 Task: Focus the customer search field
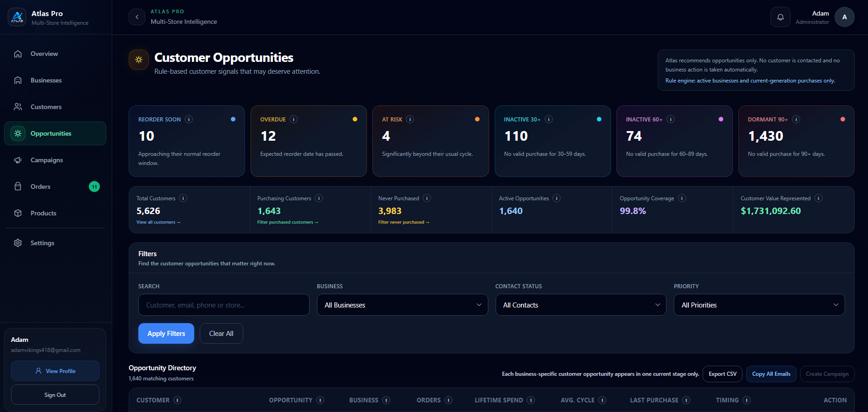pos(224,305)
